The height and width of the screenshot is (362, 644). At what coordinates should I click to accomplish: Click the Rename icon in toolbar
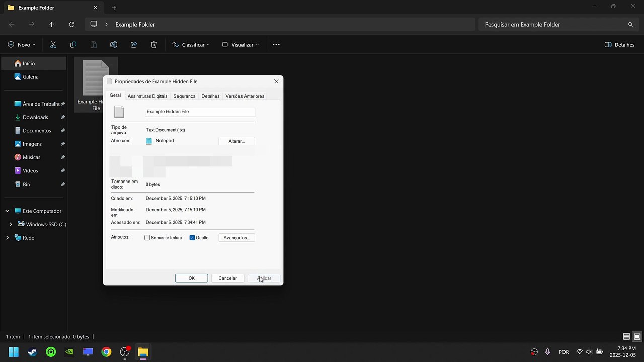point(114,45)
